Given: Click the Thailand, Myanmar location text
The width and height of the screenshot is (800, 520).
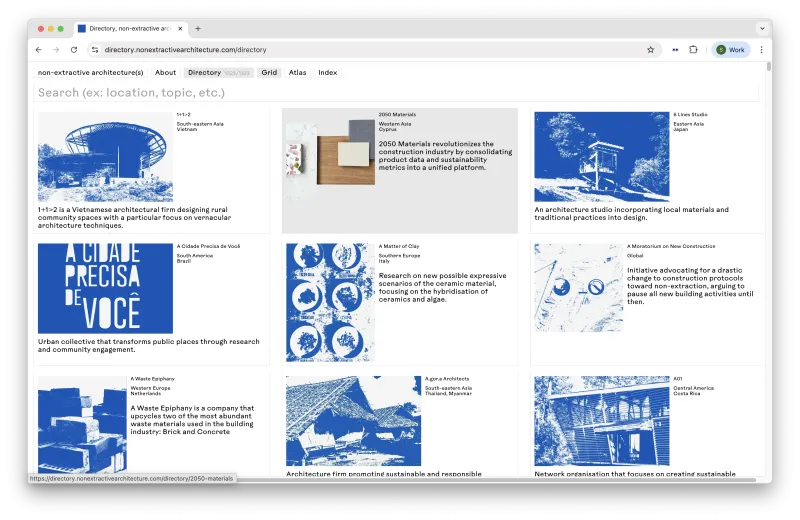Looking at the screenshot, I should [x=448, y=393].
